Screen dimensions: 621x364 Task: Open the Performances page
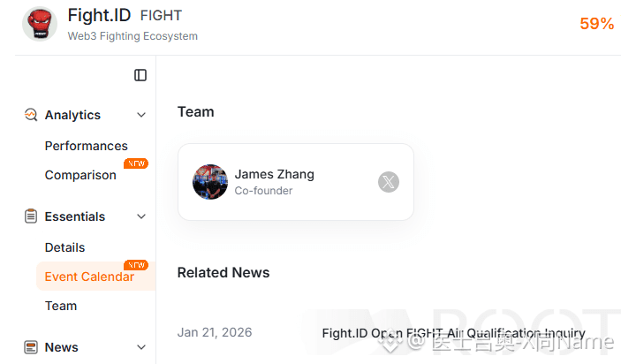pos(86,146)
